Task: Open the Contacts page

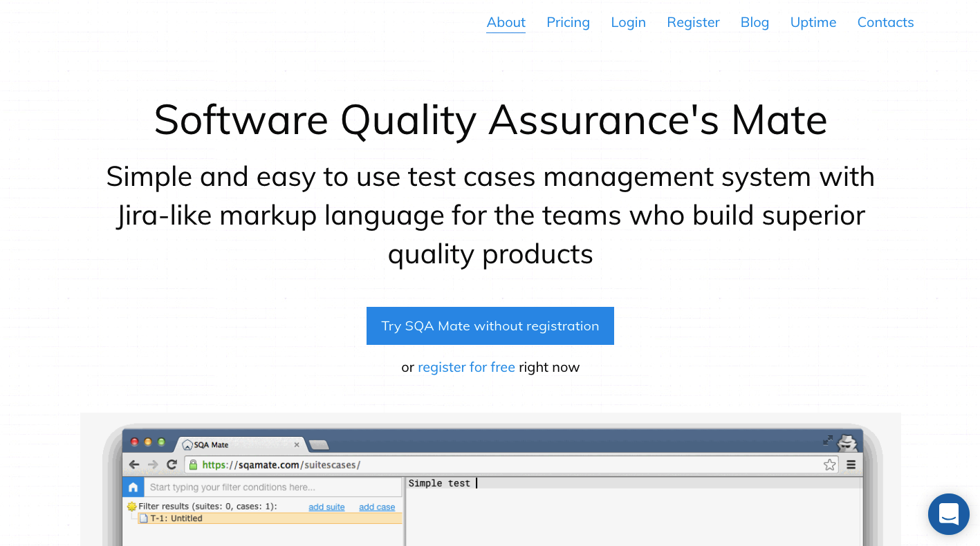Action: tap(885, 22)
